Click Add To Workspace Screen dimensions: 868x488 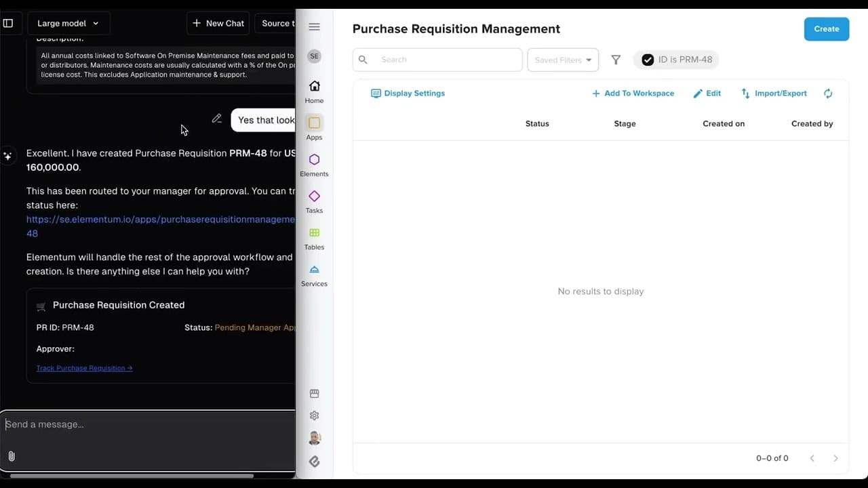click(x=633, y=94)
